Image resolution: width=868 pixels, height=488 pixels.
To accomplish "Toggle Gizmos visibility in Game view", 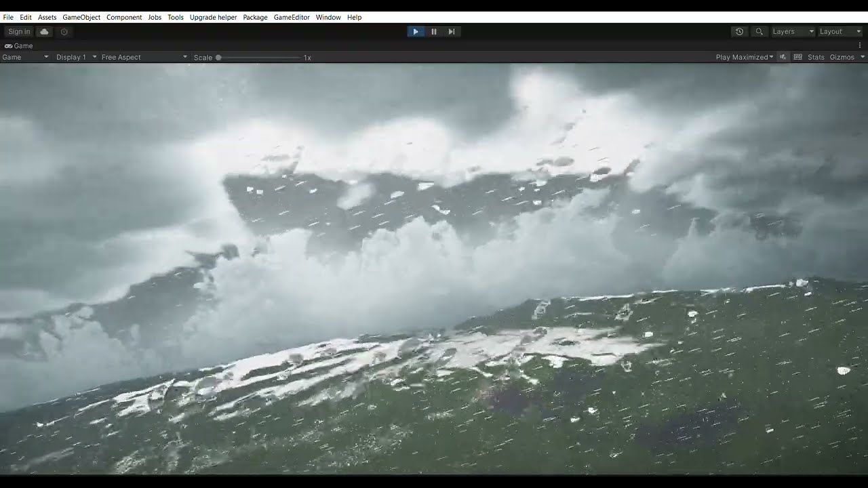I will pos(842,58).
